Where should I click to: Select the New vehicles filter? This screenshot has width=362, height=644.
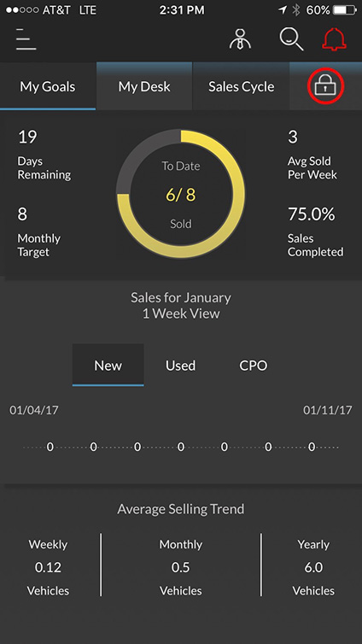tap(108, 365)
